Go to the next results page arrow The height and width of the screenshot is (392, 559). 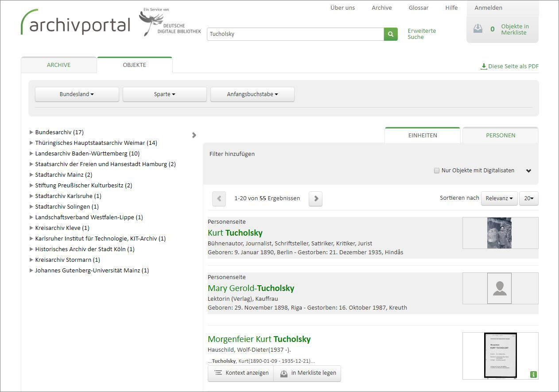coord(315,198)
